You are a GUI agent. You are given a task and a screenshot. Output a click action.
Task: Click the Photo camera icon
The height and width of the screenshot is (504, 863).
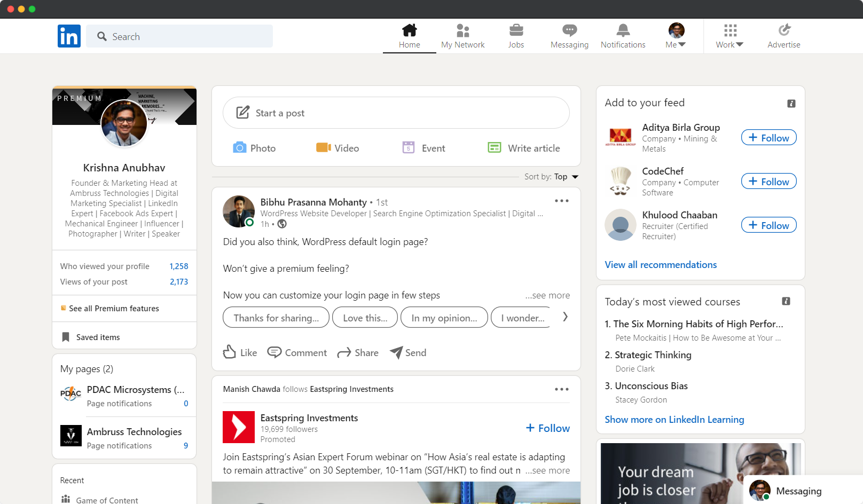[x=240, y=148]
